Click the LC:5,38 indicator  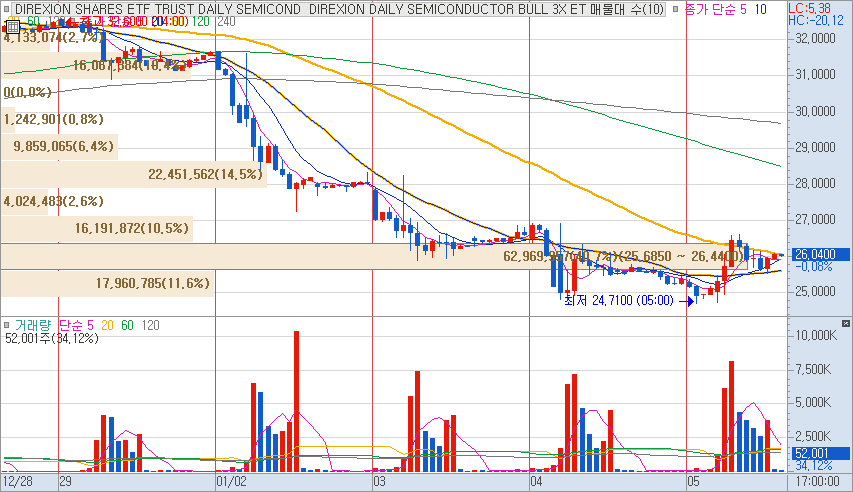(809, 8)
